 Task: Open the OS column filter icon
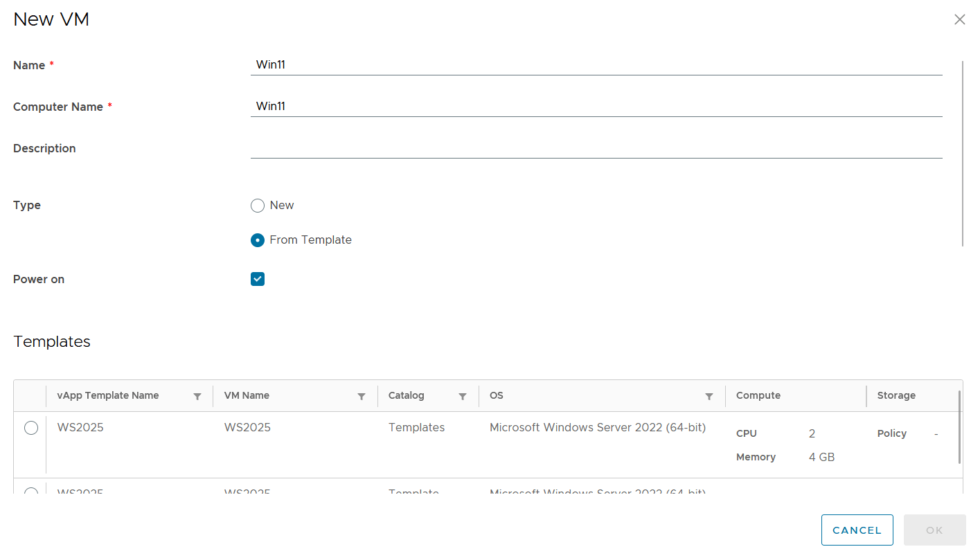pyautogui.click(x=709, y=397)
